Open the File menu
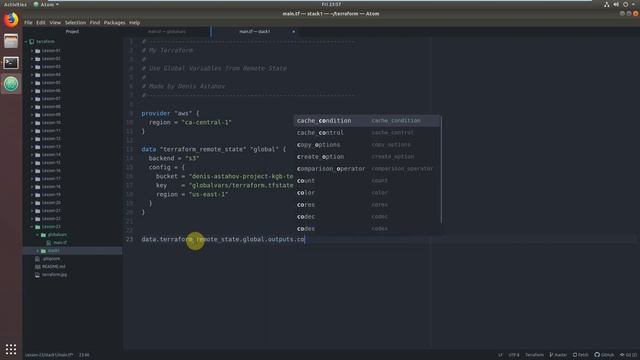The image size is (640, 360). [28, 23]
